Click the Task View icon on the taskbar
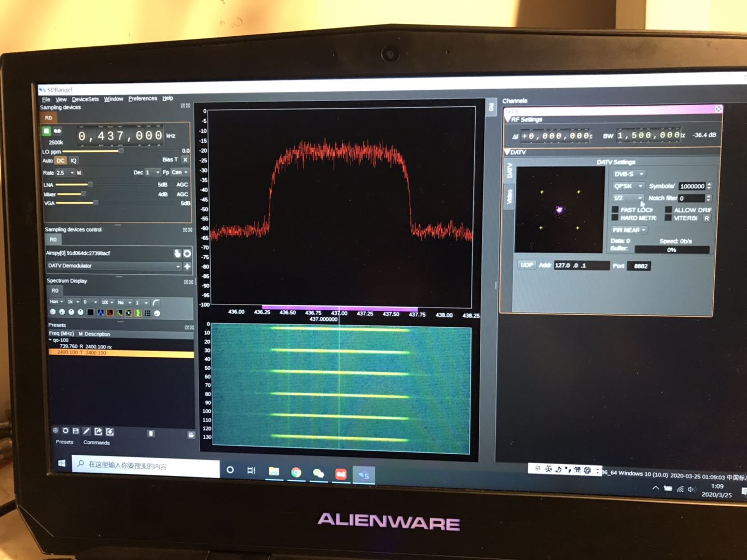The width and height of the screenshot is (747, 560). pos(251,470)
